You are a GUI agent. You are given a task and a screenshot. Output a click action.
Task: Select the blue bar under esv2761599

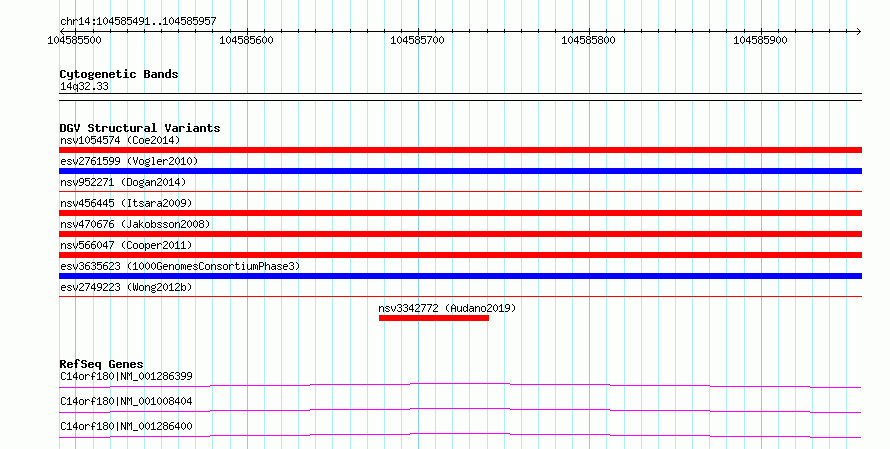[460, 171]
